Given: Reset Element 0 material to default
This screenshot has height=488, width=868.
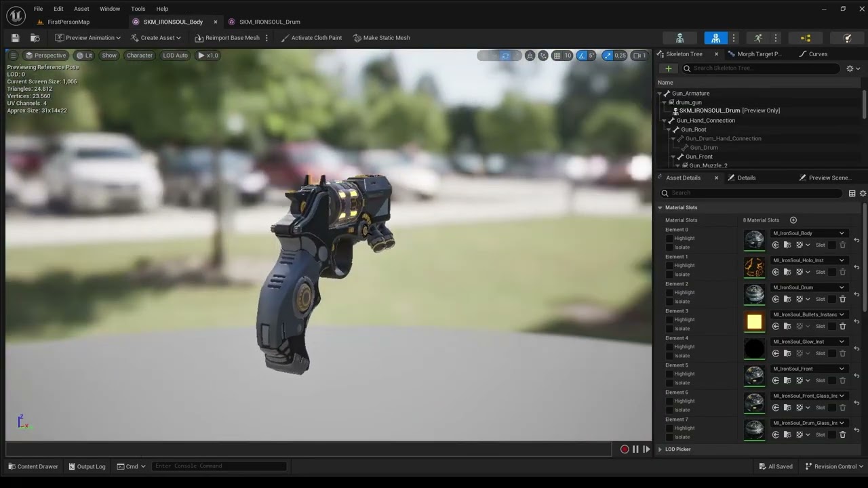Looking at the screenshot, I should tap(856, 240).
